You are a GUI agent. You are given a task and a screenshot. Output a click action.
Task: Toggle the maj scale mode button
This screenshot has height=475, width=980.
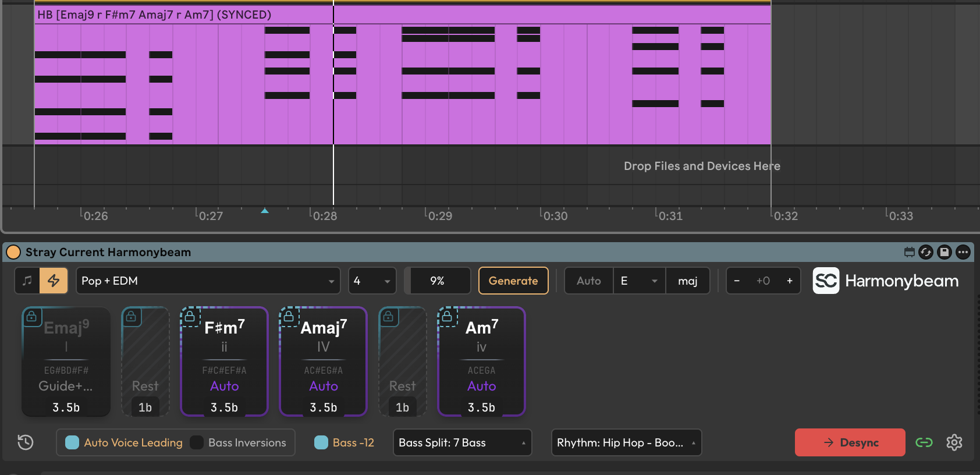coord(687,281)
